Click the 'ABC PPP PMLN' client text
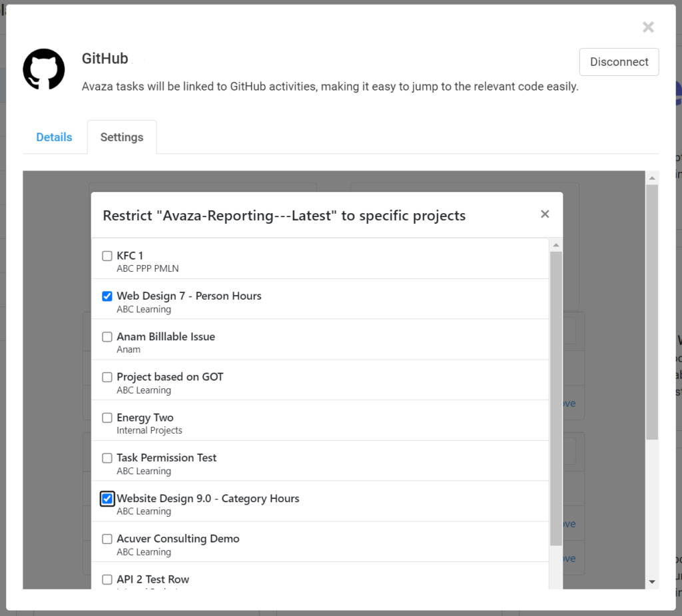Viewport: 682px width, 616px height. pyautogui.click(x=147, y=268)
